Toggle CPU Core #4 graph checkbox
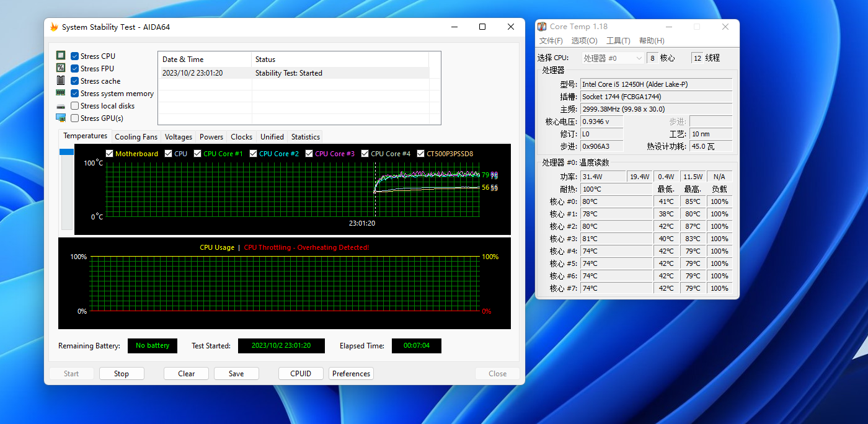Image resolution: width=868 pixels, height=424 pixels. [365, 154]
